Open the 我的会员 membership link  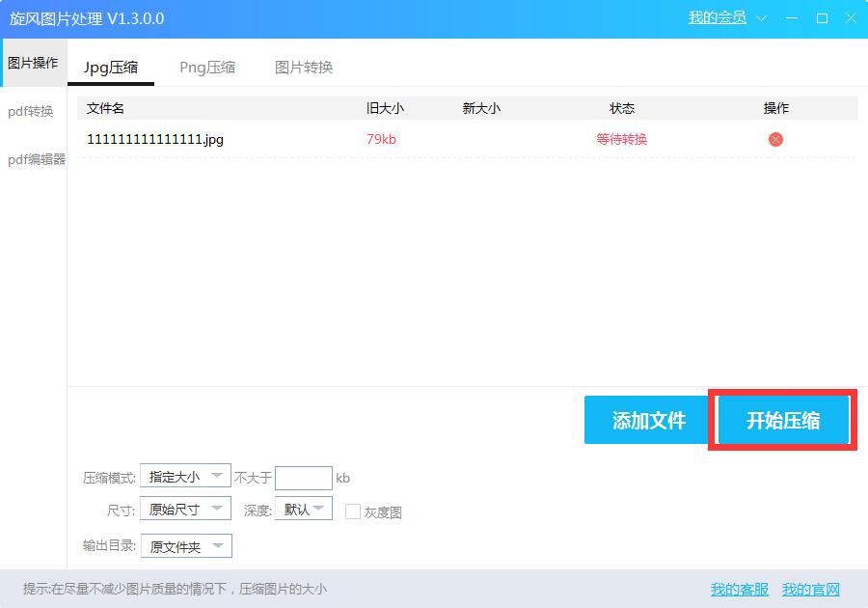click(716, 17)
